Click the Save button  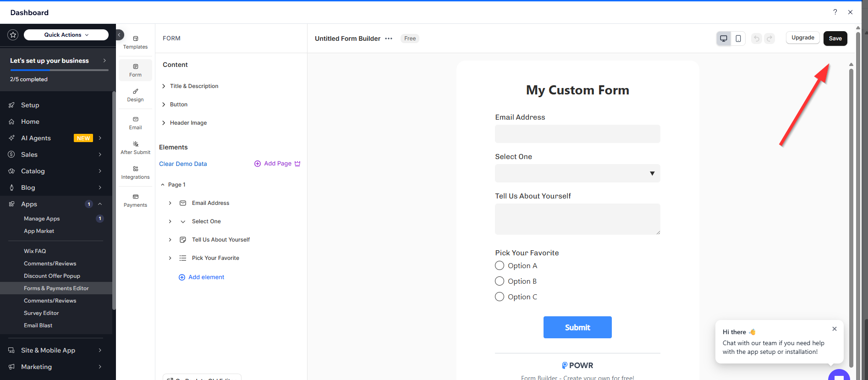[x=835, y=39]
